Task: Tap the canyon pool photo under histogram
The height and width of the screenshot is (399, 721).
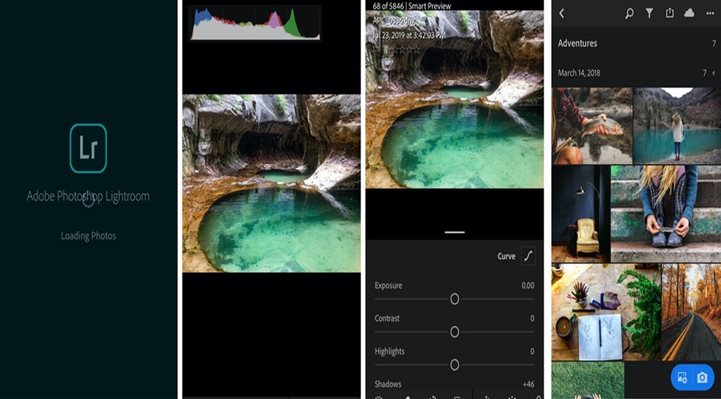Action: (271, 183)
